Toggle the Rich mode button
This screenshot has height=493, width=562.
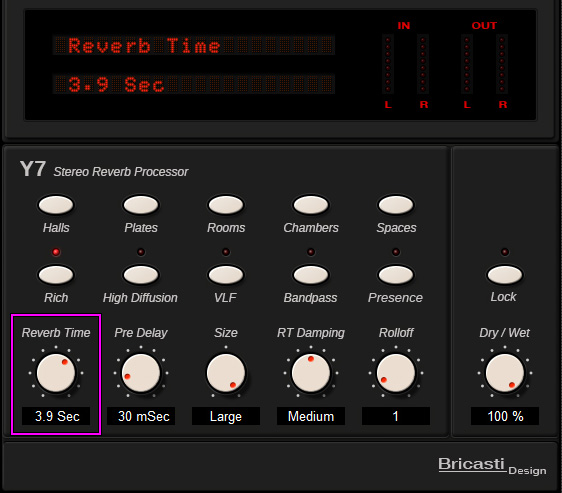[x=56, y=275]
